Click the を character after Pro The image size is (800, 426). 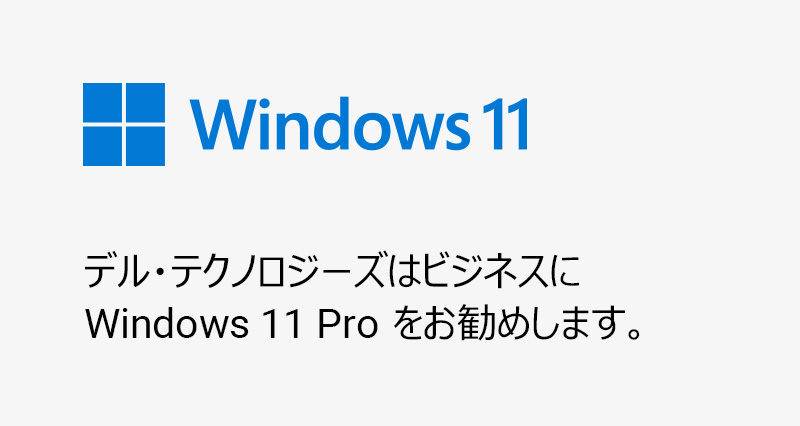tap(407, 324)
